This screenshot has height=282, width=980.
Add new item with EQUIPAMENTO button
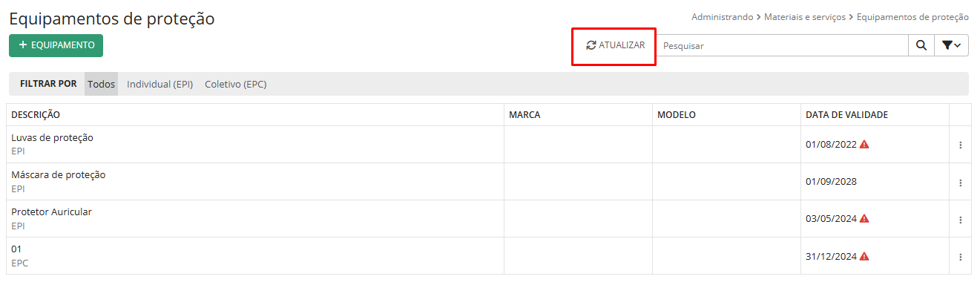(x=56, y=45)
